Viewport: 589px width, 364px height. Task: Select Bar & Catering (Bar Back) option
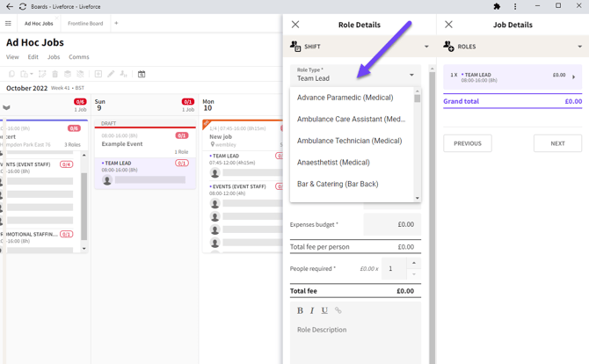[x=352, y=184]
